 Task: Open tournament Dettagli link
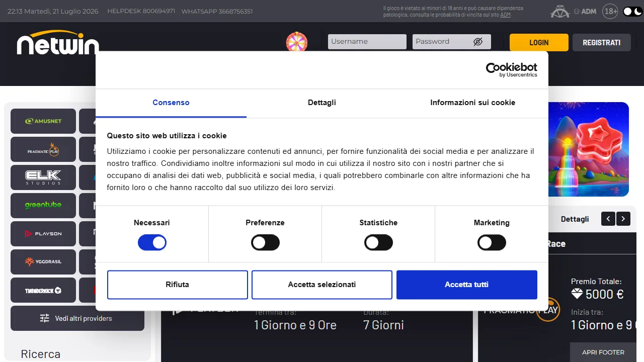pos(575,219)
